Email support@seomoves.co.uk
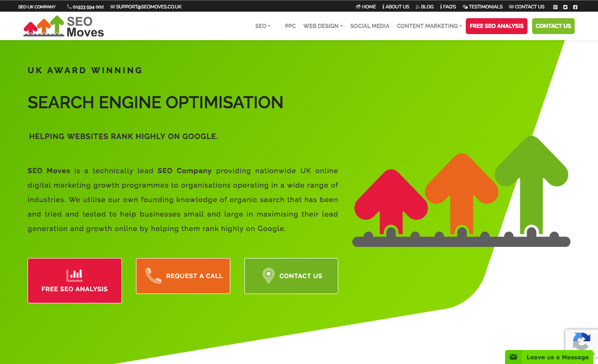 click(x=149, y=7)
